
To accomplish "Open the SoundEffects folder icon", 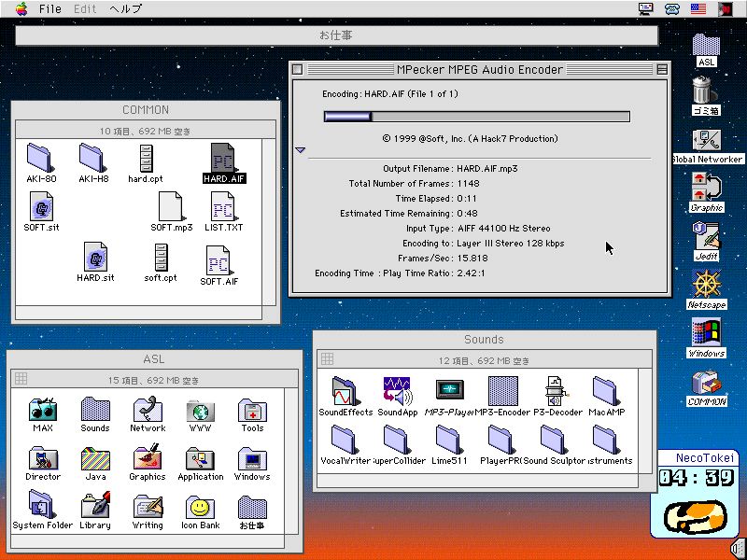I will pyautogui.click(x=345, y=391).
